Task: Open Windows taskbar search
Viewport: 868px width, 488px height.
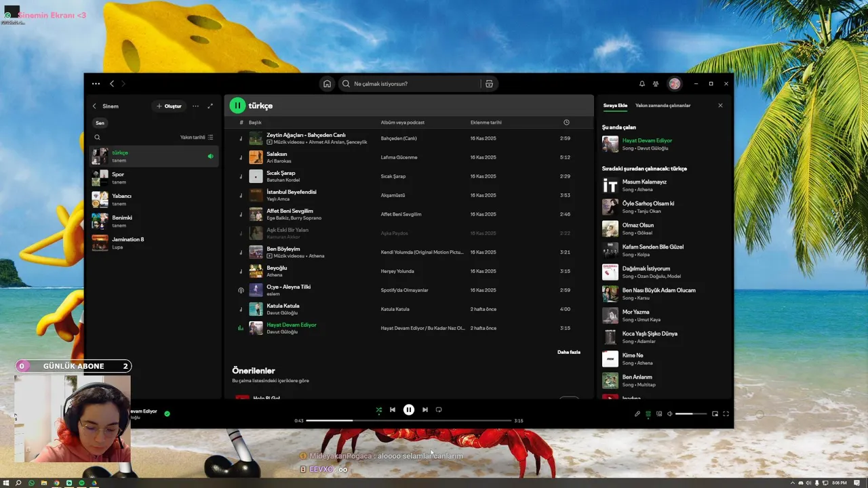Action: coord(18,483)
